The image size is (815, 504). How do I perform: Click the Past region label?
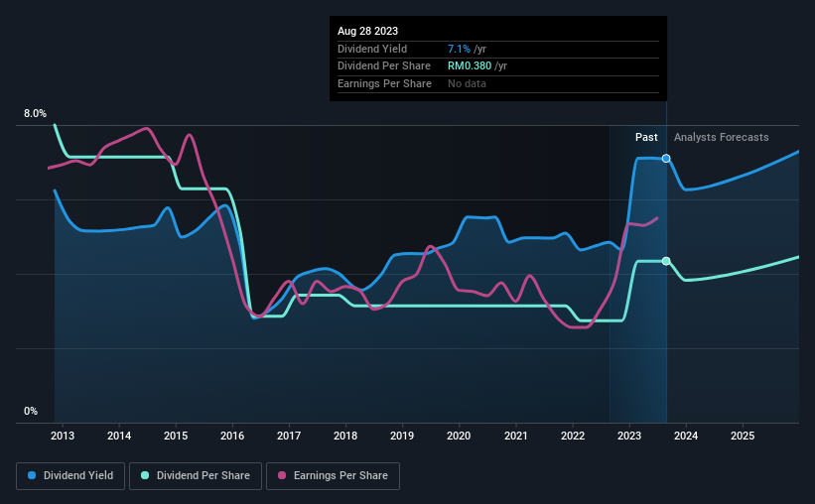tap(646, 137)
